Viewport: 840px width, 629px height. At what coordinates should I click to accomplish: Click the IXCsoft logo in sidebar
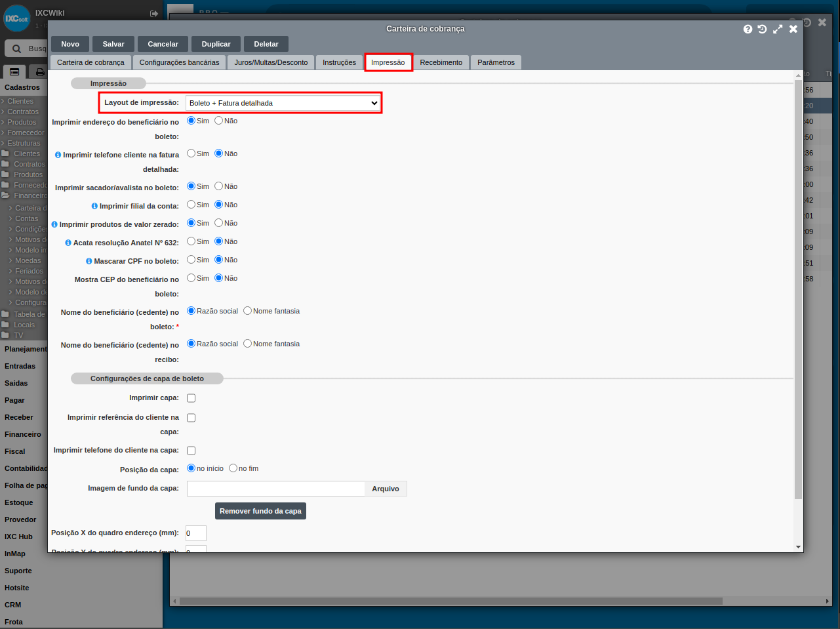[17, 18]
